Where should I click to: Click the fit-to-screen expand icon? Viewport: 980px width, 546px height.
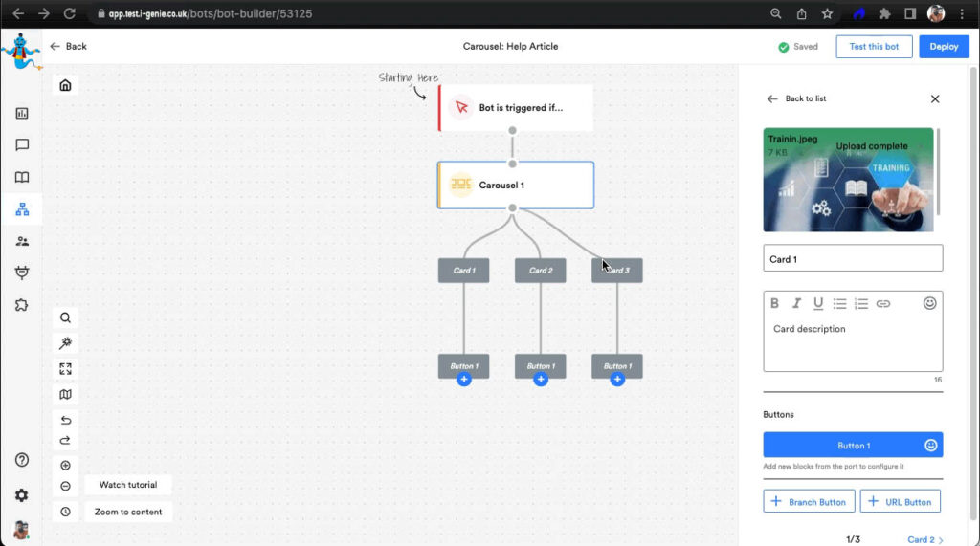click(x=65, y=369)
